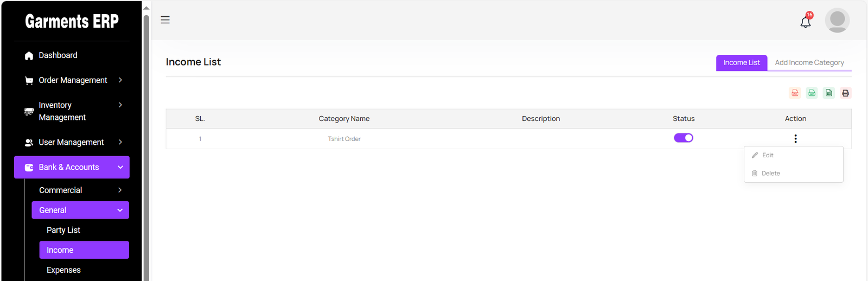The height and width of the screenshot is (281, 868).
Task: Open Expenses in the sidebar
Action: click(63, 270)
